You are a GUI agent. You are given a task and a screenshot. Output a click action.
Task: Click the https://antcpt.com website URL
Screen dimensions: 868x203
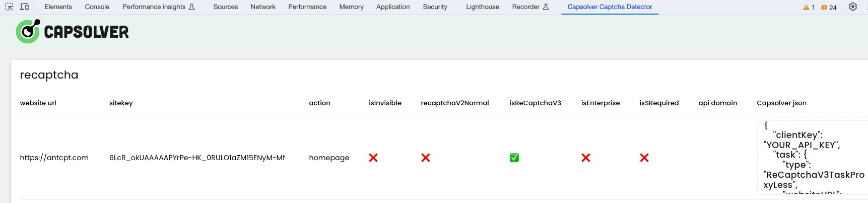pos(54,158)
